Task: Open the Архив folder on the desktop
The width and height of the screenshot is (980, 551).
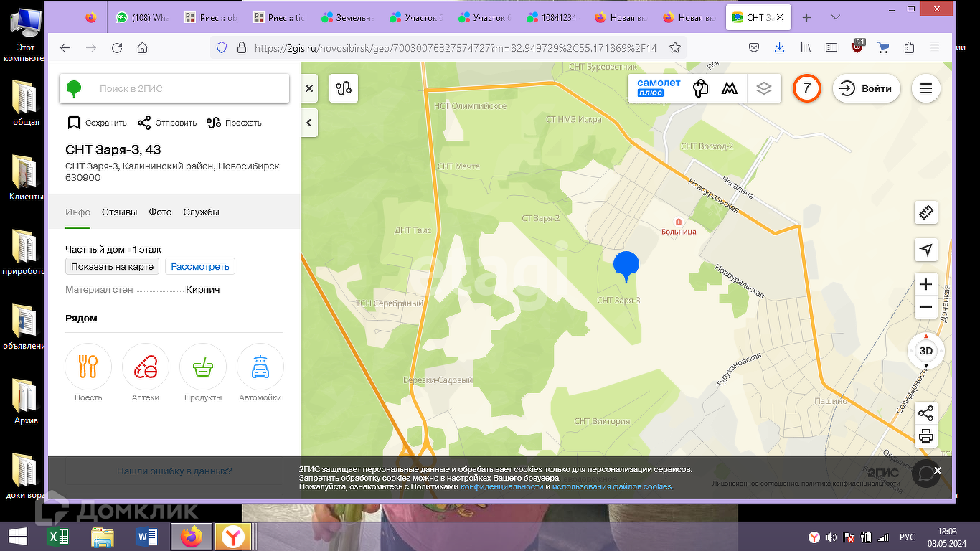Action: coord(26,402)
